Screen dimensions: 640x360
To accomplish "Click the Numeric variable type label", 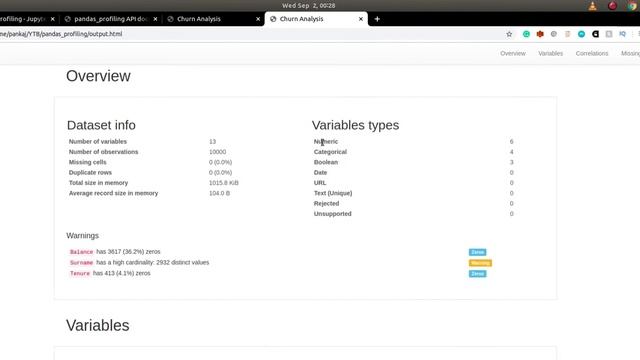I will click(326, 142).
